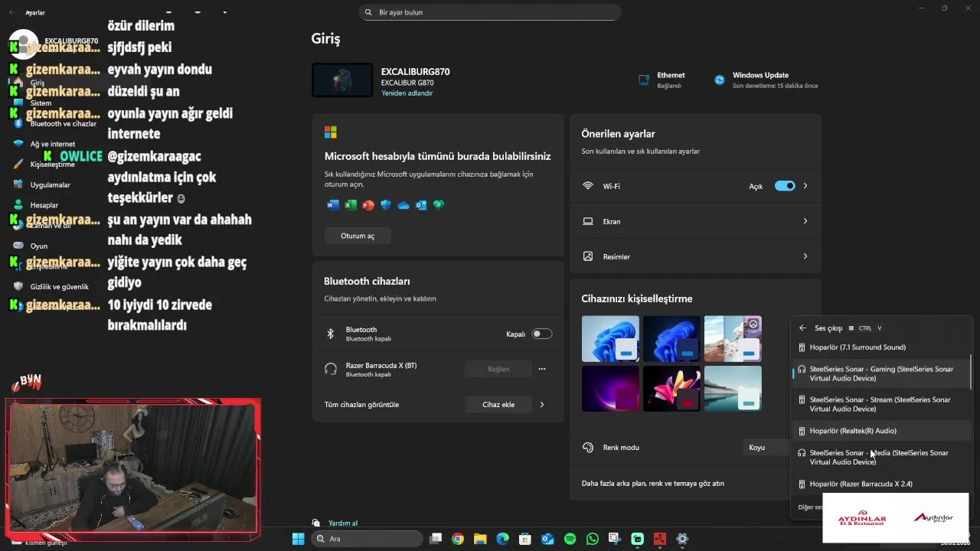980x551 pixels.
Task: Click the Oturum aç button
Action: [x=358, y=236]
